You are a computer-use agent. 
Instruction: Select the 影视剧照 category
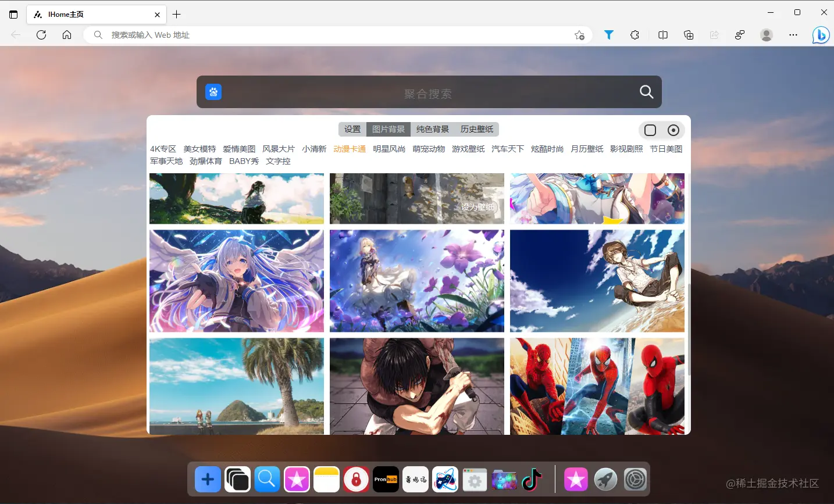coord(626,149)
